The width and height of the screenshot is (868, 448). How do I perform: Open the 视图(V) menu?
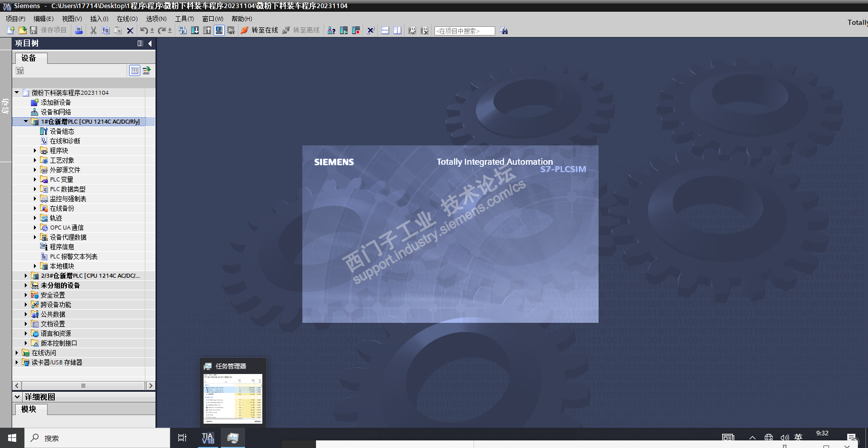(x=72, y=19)
